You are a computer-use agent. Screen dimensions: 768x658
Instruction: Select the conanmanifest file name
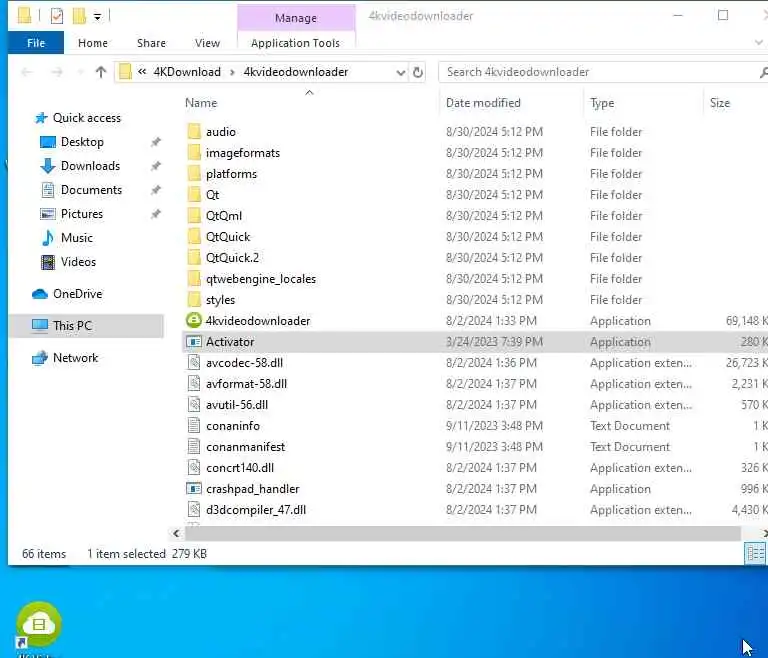245,447
